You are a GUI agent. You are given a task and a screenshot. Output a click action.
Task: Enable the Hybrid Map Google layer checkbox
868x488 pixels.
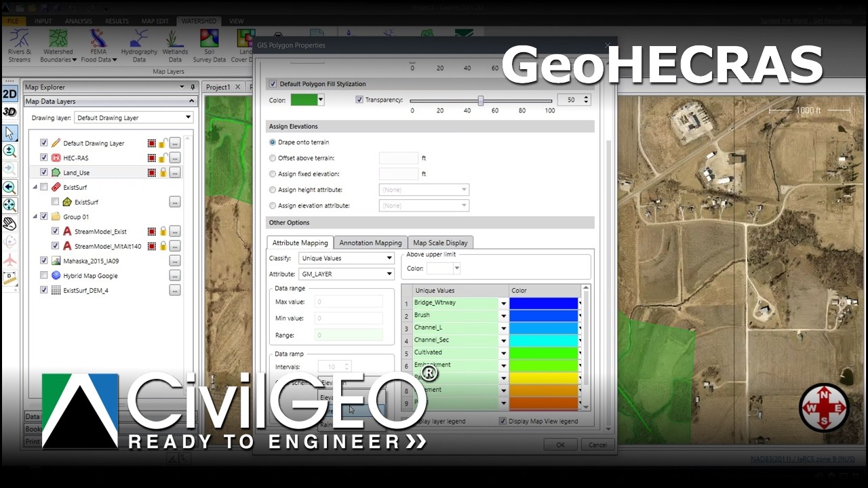point(44,276)
